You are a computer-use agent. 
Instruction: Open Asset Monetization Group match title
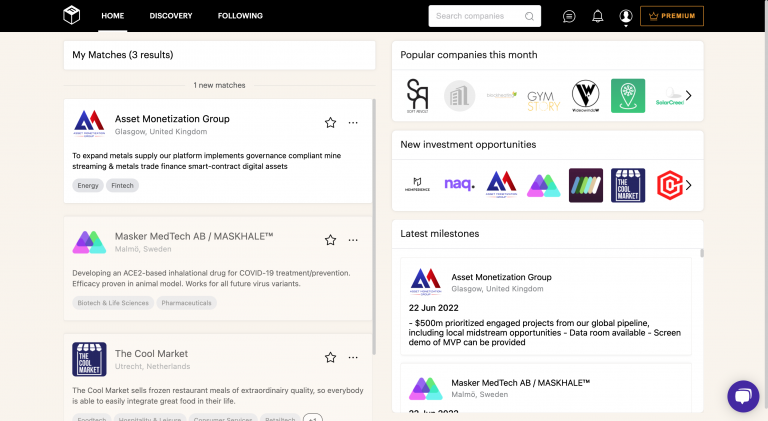point(172,119)
